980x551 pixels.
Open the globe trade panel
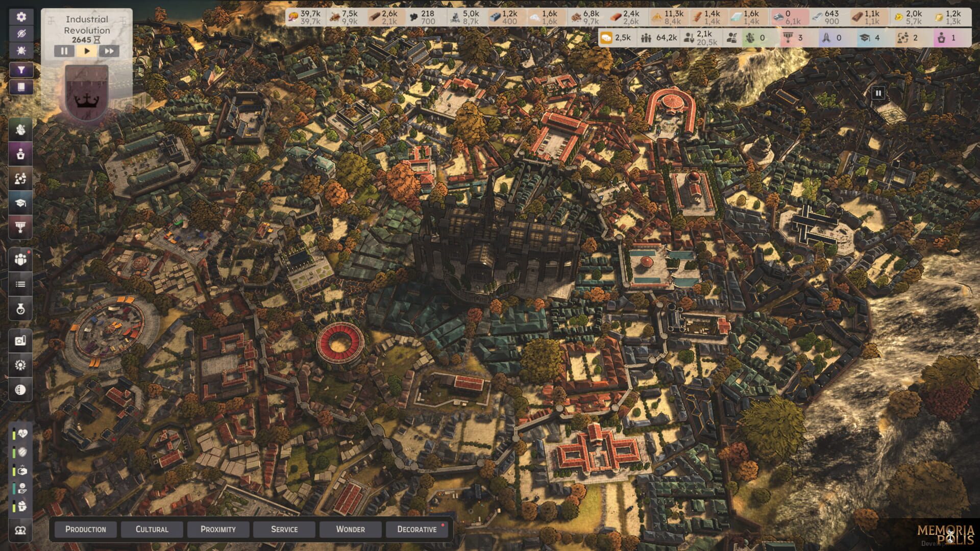tap(20, 390)
